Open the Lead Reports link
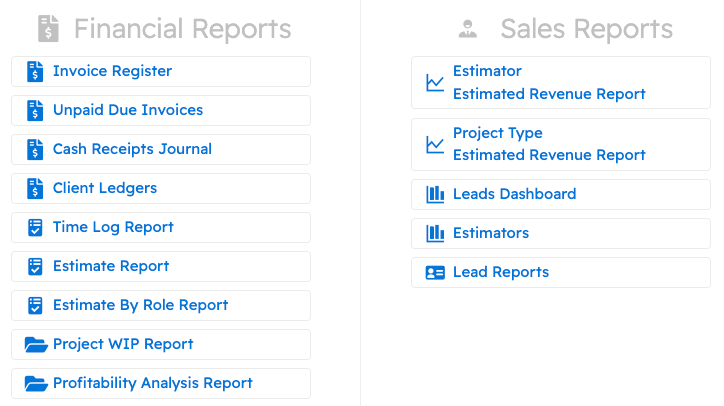 (501, 272)
